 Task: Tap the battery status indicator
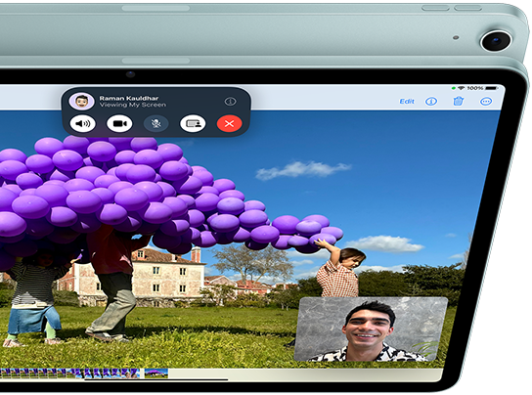pyautogui.click(x=491, y=88)
